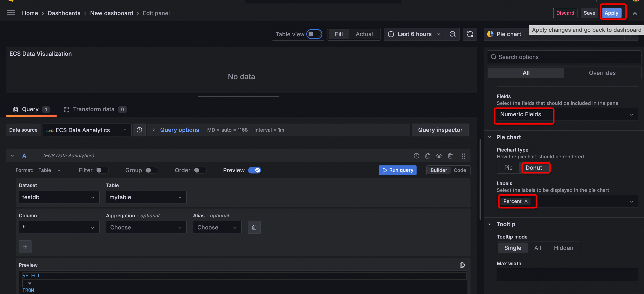
Task: Switch query editor to Builder mode
Action: [439, 170]
